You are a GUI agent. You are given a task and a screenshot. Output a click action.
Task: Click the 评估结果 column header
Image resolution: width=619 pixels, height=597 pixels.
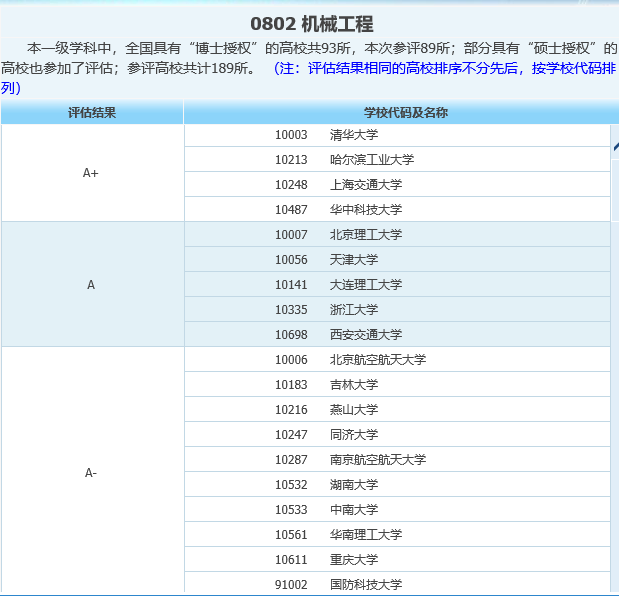click(92, 113)
